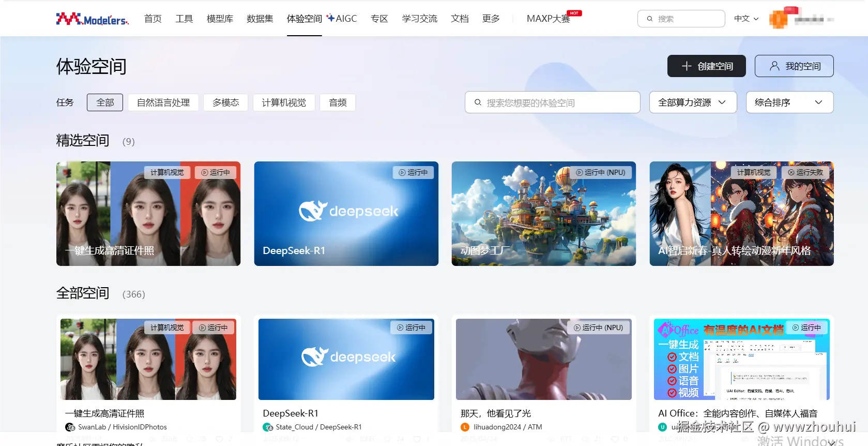Click the 运行中 (NPU) badge on 动图梦工厂
The width and height of the screenshot is (868, 446).
pos(601,172)
